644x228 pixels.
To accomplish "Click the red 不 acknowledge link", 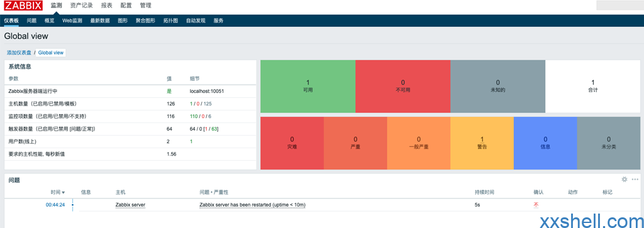I will 536,205.
